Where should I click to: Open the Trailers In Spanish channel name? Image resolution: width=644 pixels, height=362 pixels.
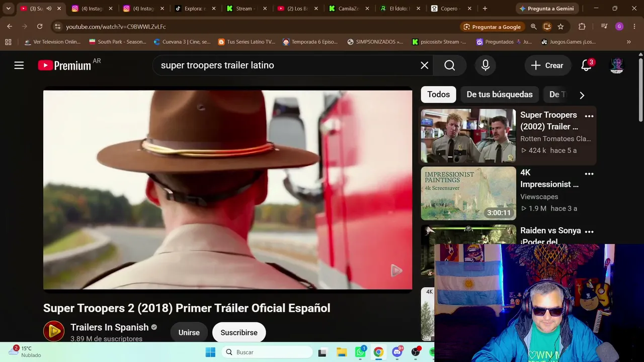110,327
